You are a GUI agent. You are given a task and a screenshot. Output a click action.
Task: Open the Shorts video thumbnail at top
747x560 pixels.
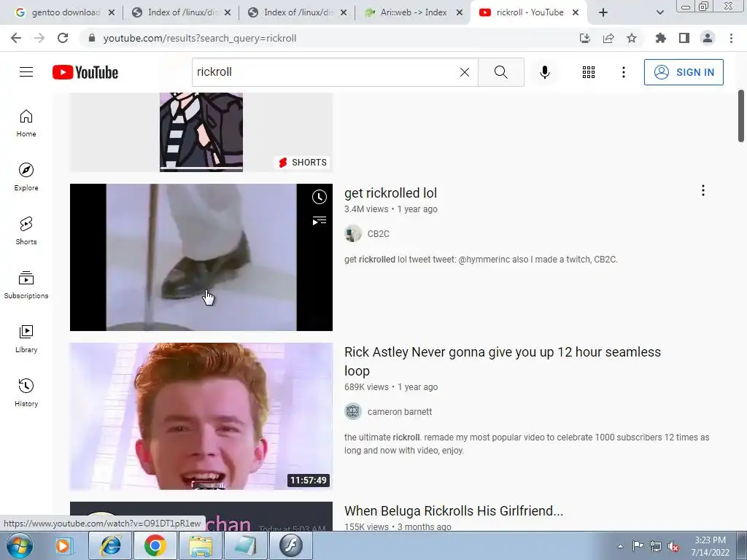[x=201, y=132]
